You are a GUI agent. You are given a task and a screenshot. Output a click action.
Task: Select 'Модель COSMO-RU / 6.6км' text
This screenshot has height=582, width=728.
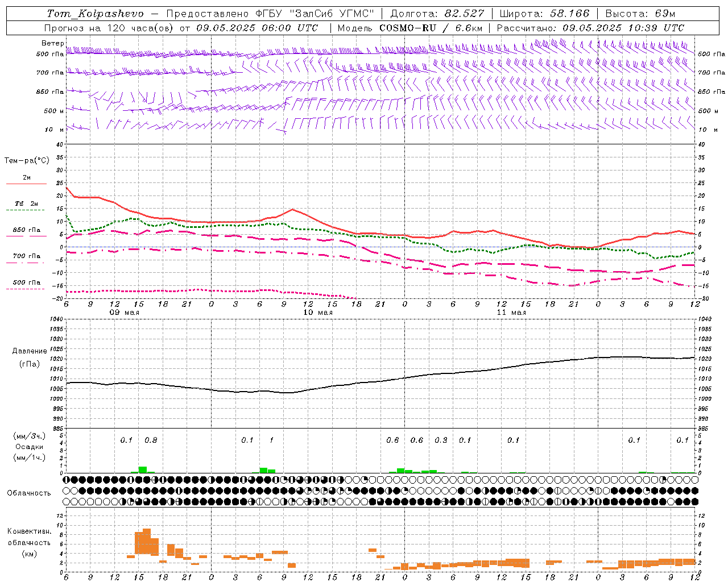tap(410, 28)
